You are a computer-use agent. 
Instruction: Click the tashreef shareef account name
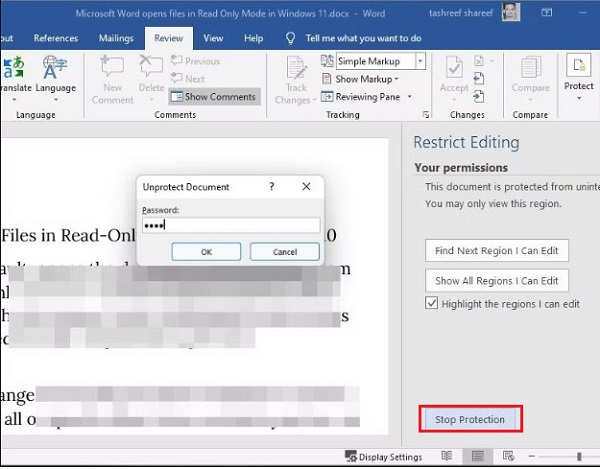click(461, 13)
